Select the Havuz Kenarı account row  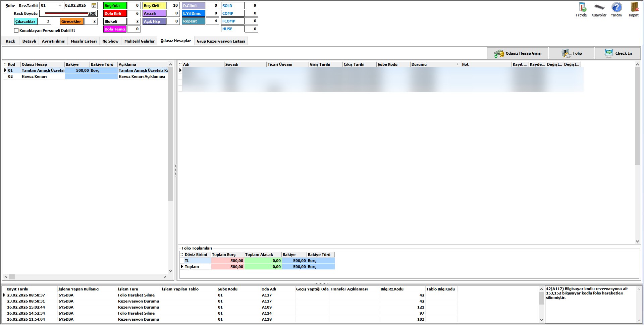pos(34,76)
